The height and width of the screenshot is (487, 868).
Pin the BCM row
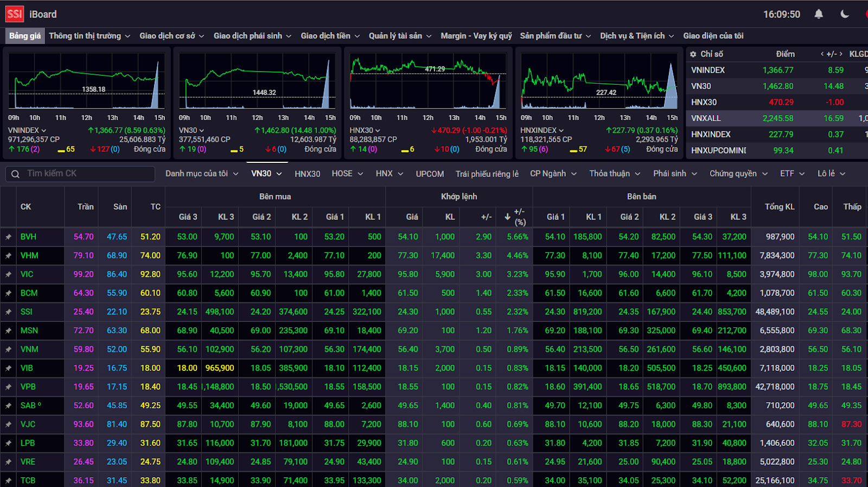pyautogui.click(x=8, y=293)
